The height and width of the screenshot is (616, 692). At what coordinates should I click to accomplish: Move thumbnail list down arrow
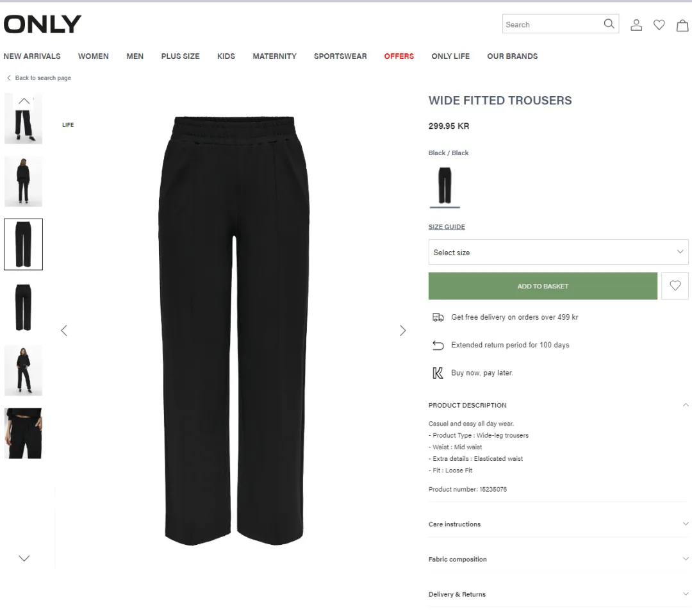click(24, 558)
